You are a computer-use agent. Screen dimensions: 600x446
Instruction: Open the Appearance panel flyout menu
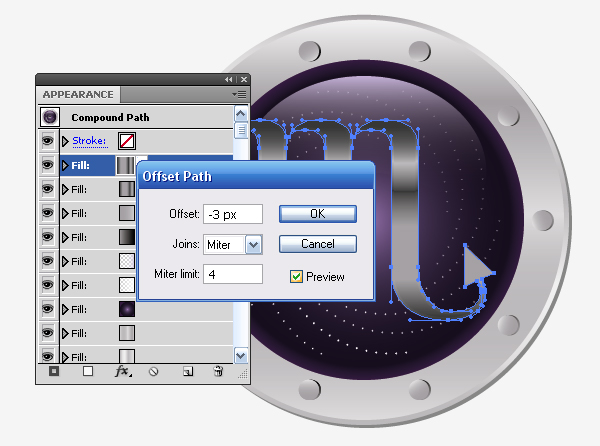[239, 94]
